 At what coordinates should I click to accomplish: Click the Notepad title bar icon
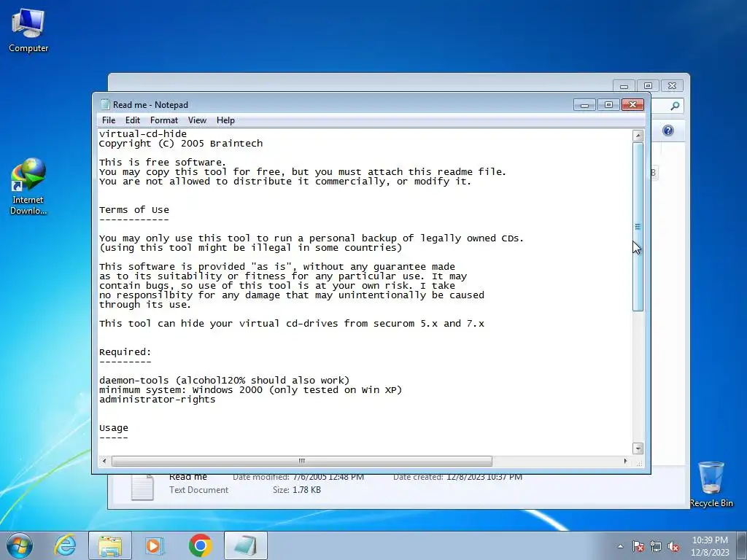105,104
